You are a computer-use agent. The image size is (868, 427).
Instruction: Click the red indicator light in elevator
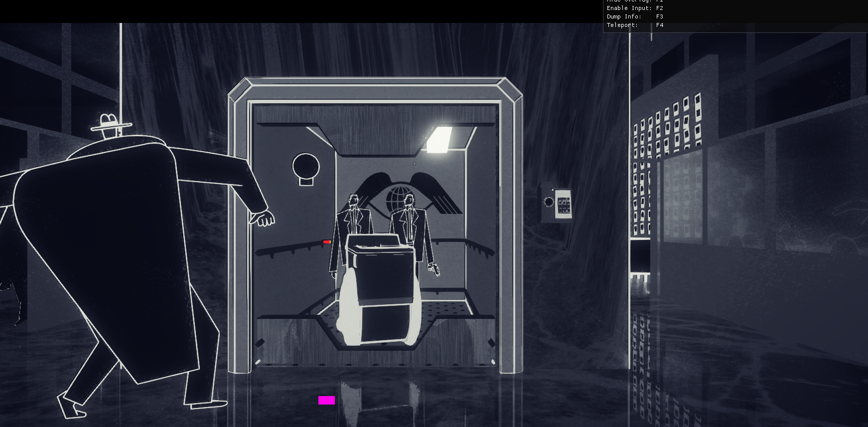tap(327, 242)
